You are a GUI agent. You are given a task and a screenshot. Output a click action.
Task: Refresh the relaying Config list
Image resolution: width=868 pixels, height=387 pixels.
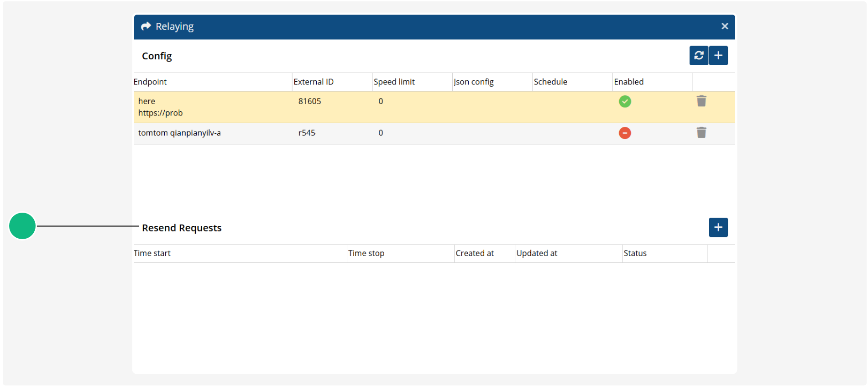(698, 56)
